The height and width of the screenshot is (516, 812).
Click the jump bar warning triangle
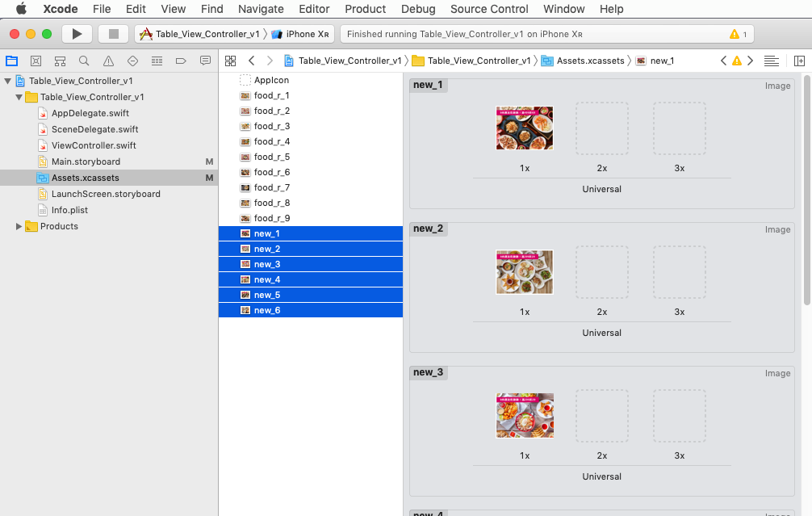pyautogui.click(x=736, y=61)
